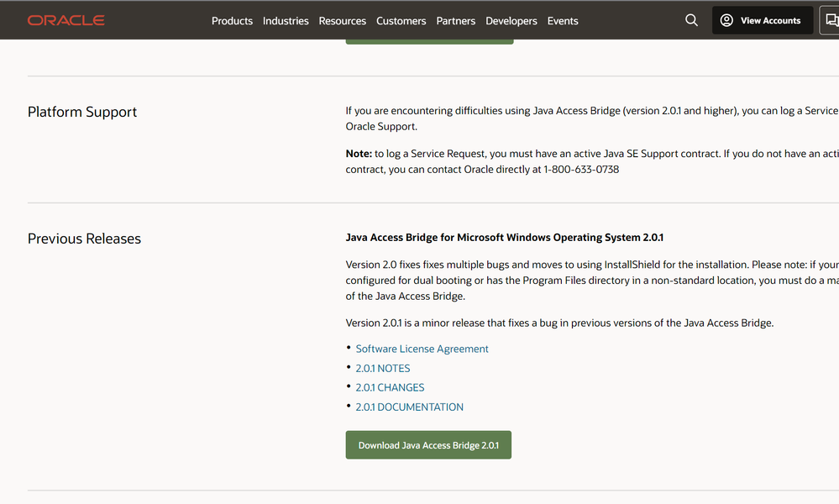
Task: Open the Software License Agreement link
Action: tap(422, 349)
